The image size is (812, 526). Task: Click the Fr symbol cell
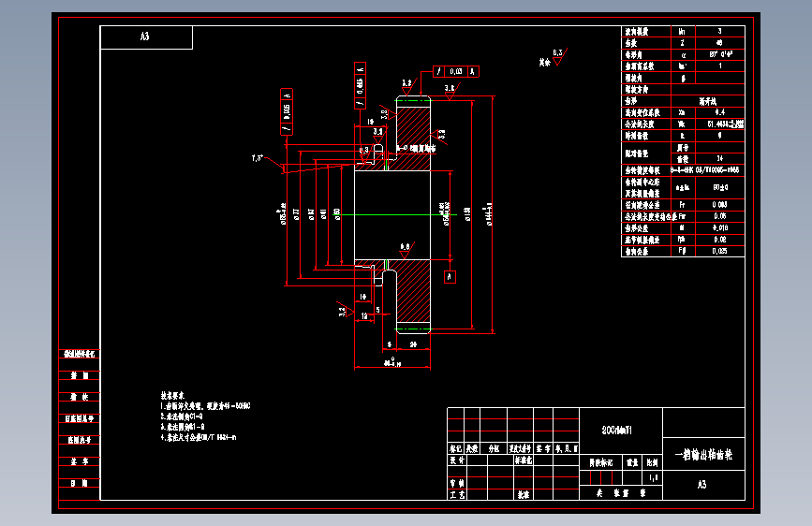[x=682, y=205]
